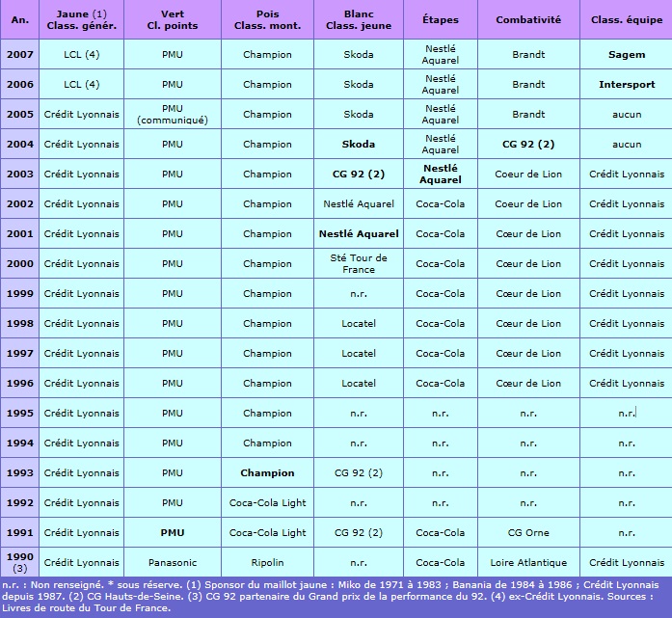Select the 2006 year cell
The width and height of the screenshot is (672, 618).
[x=19, y=85]
